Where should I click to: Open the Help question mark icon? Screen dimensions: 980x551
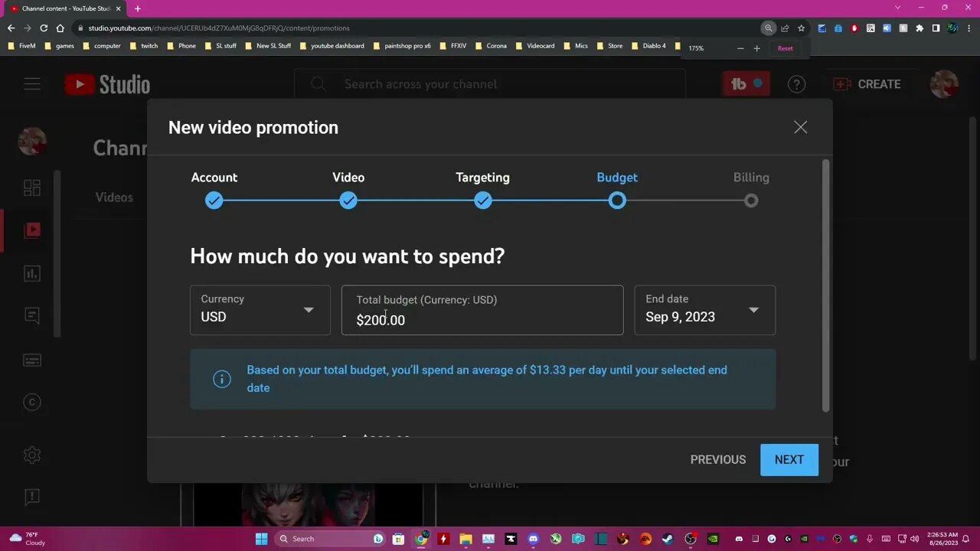(797, 84)
